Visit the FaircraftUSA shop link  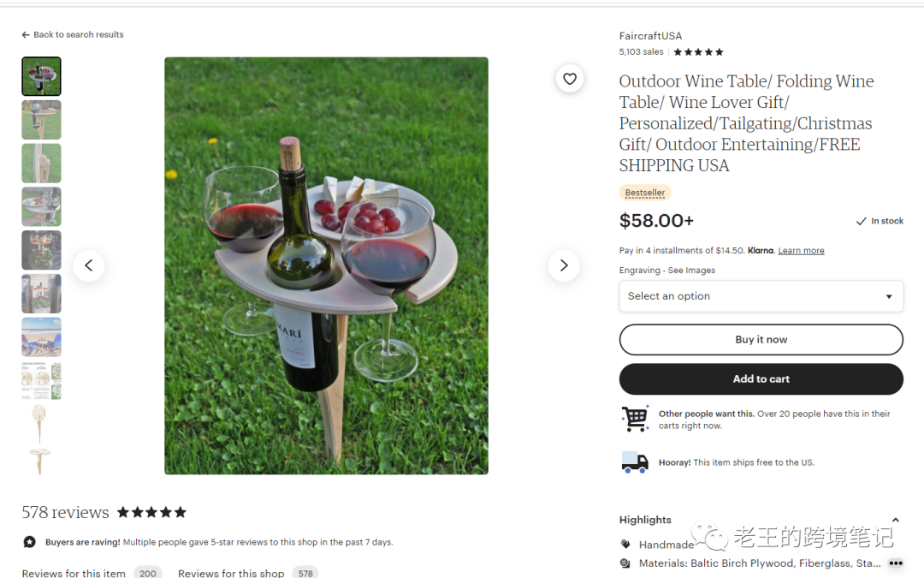click(x=650, y=36)
